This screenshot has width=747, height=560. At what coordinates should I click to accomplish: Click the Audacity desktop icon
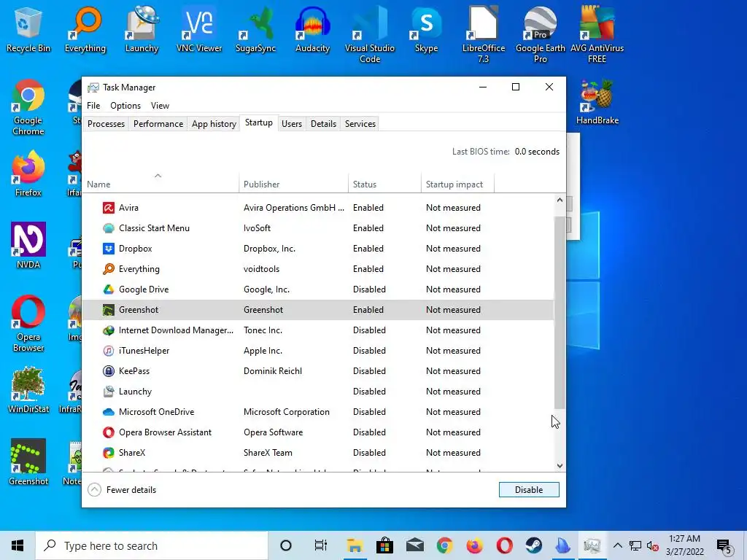(x=312, y=28)
